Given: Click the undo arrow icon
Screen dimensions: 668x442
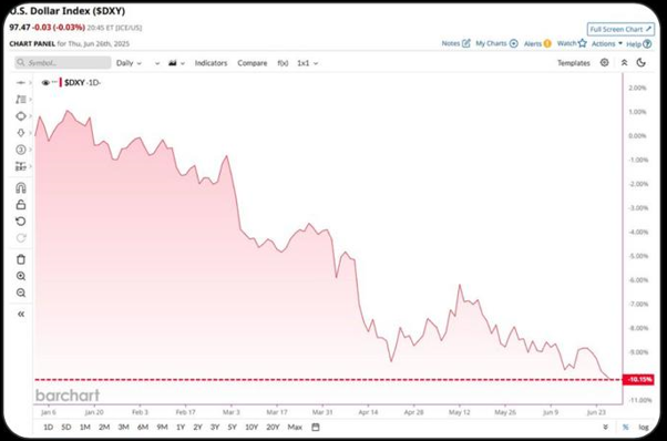Looking at the screenshot, I should pyautogui.click(x=21, y=221).
